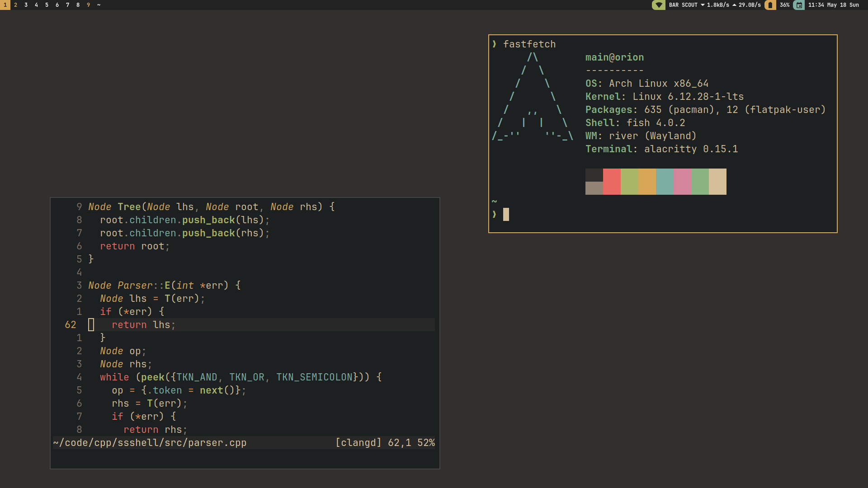
Task: Click the Node Tree function signature line
Action: 212,207
